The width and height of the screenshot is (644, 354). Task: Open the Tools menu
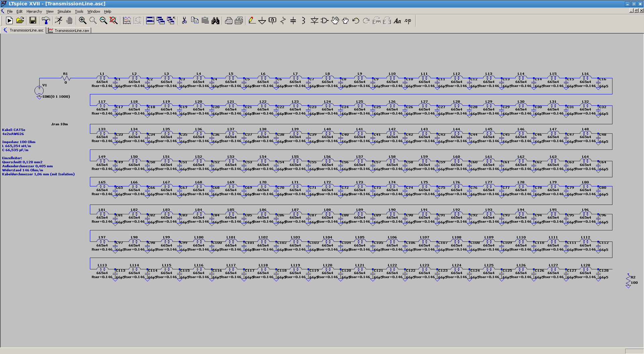(79, 11)
